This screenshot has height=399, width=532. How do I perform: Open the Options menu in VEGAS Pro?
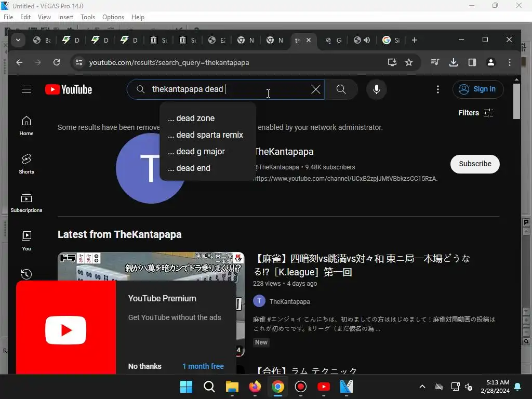pyautogui.click(x=113, y=17)
